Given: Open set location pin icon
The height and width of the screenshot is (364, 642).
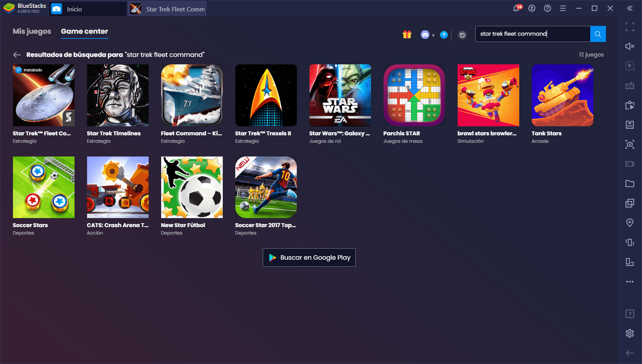Looking at the screenshot, I should tap(630, 223).
